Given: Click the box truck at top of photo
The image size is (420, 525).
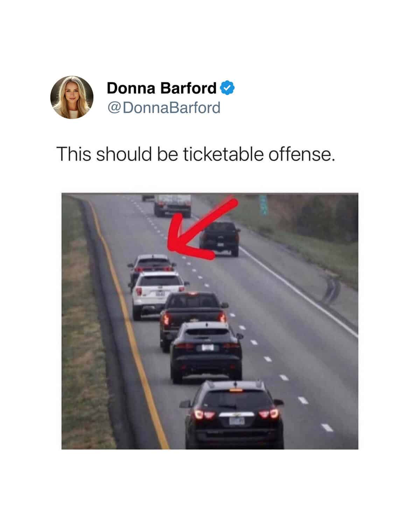Looking at the screenshot, I should (x=173, y=205).
